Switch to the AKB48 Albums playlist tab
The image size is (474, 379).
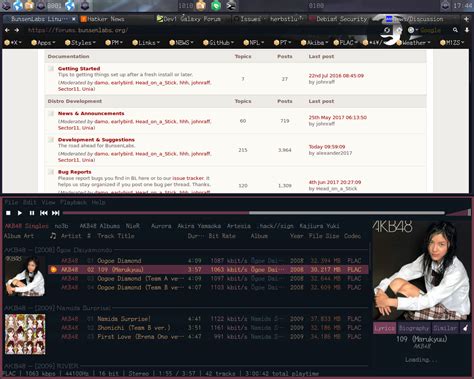point(100,226)
